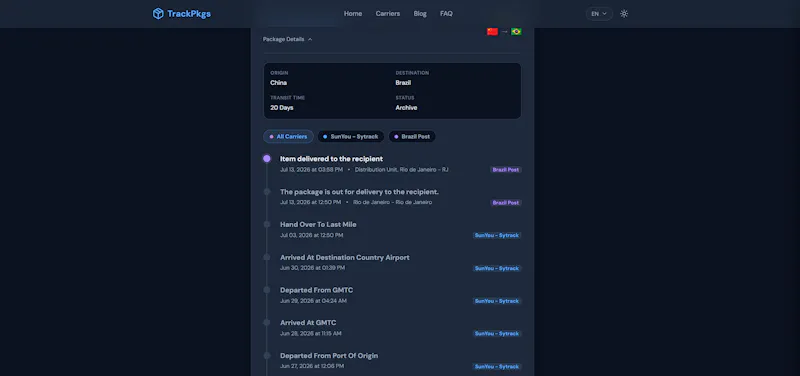Open the Blog page
The height and width of the screenshot is (376, 800).
(420, 14)
